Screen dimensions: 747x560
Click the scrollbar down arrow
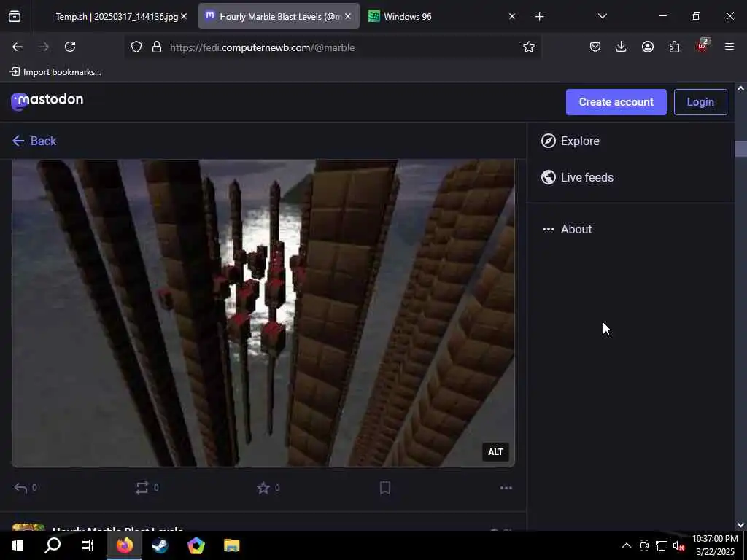click(740, 525)
